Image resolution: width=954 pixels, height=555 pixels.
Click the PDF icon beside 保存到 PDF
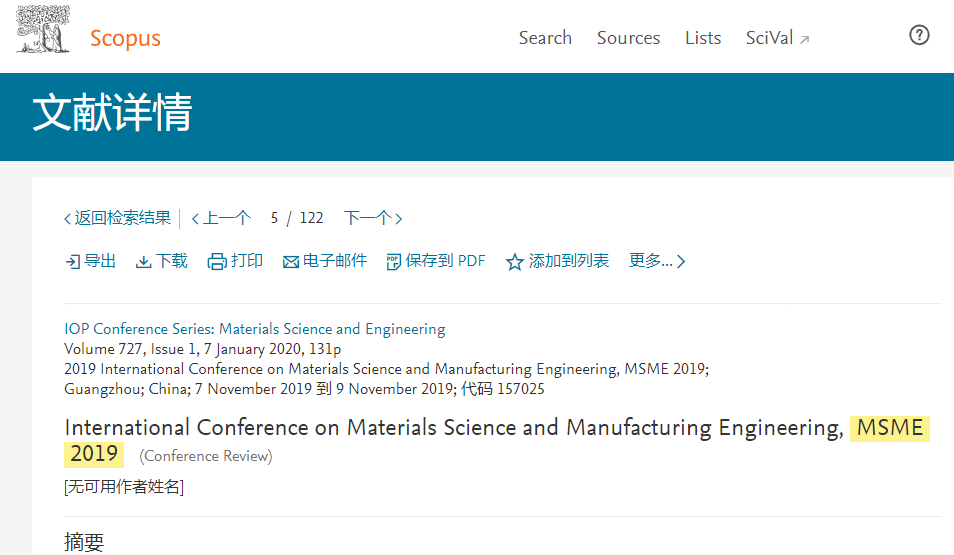click(x=394, y=262)
